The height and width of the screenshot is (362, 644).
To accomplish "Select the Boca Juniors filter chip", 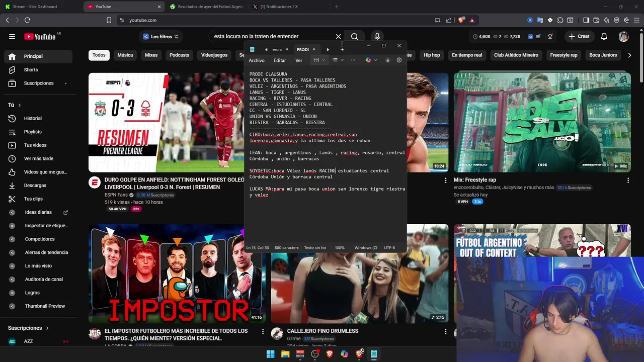I will tap(603, 55).
